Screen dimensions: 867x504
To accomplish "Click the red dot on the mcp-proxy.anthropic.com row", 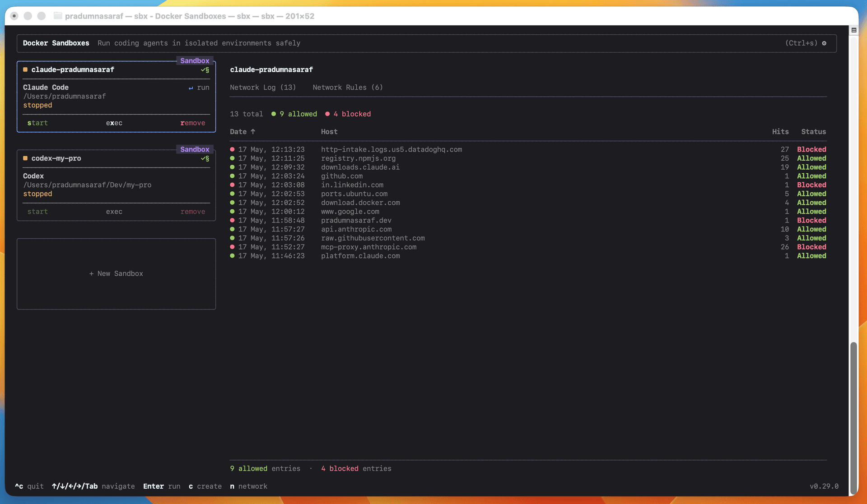I will 232,247.
